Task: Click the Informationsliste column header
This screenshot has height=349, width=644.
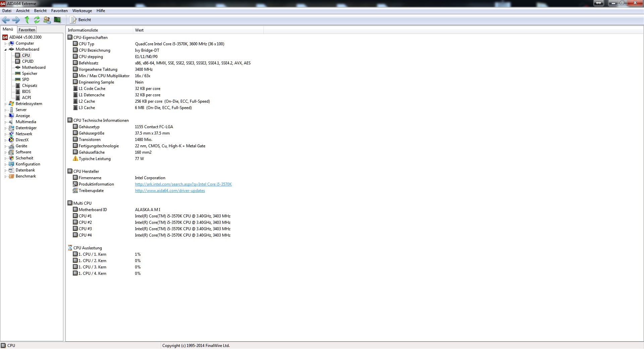Action: click(x=99, y=30)
